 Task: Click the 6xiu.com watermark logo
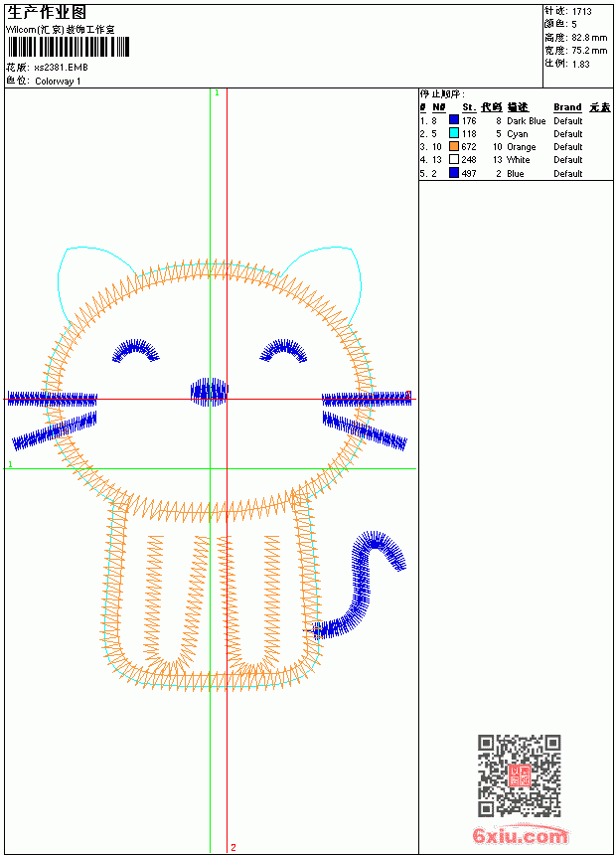coord(521,835)
